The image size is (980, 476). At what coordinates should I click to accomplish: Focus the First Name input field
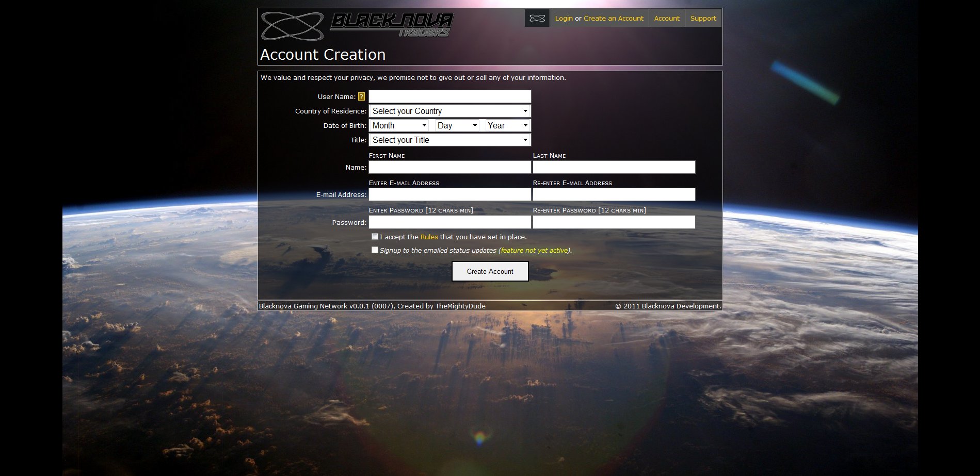pyautogui.click(x=450, y=167)
